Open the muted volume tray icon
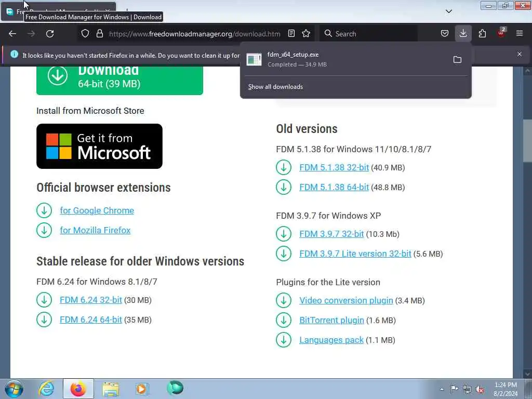The image size is (532, 399). click(480, 389)
